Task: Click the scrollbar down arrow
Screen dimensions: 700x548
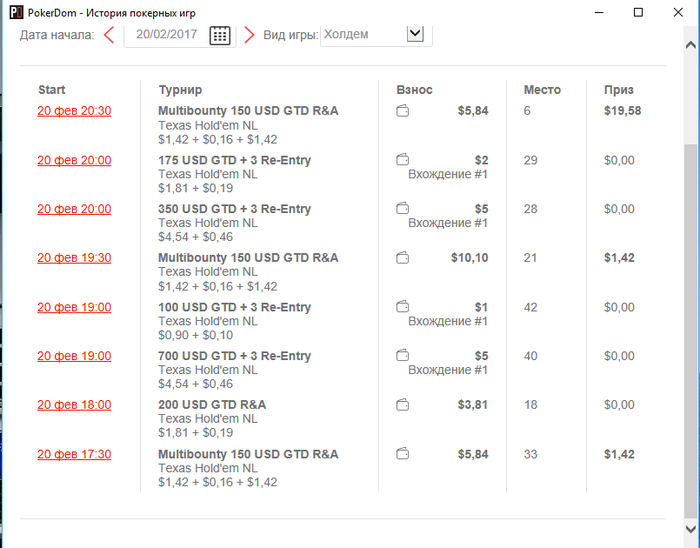Action: (691, 529)
